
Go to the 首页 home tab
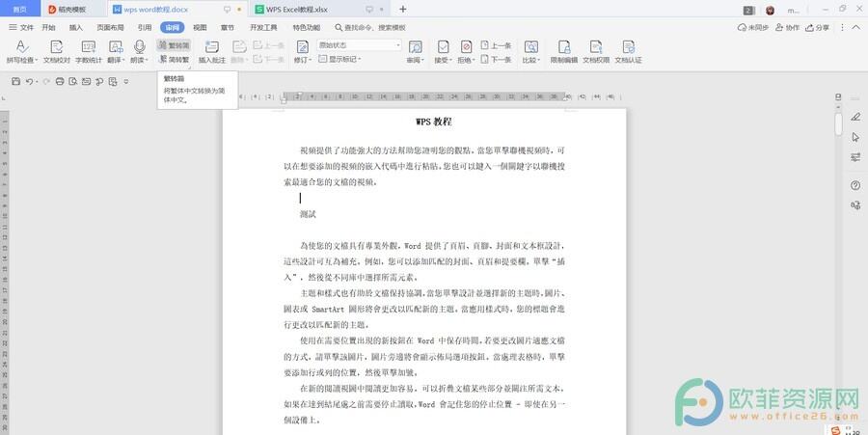coord(20,10)
